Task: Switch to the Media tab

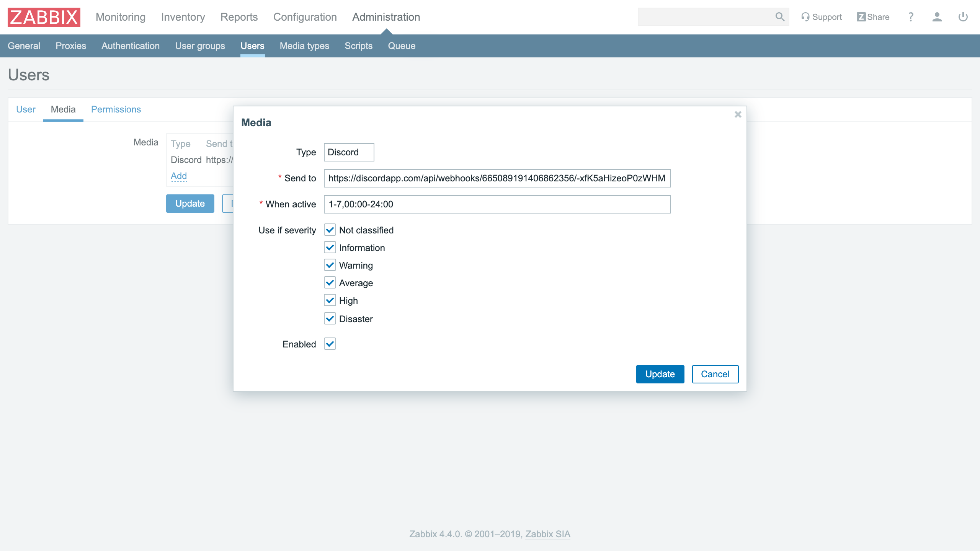Action: tap(63, 109)
